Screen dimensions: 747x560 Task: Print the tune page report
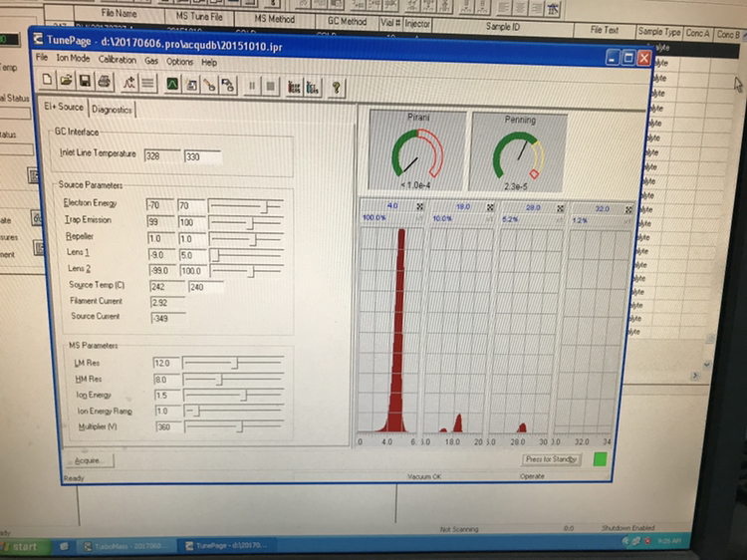click(x=104, y=82)
